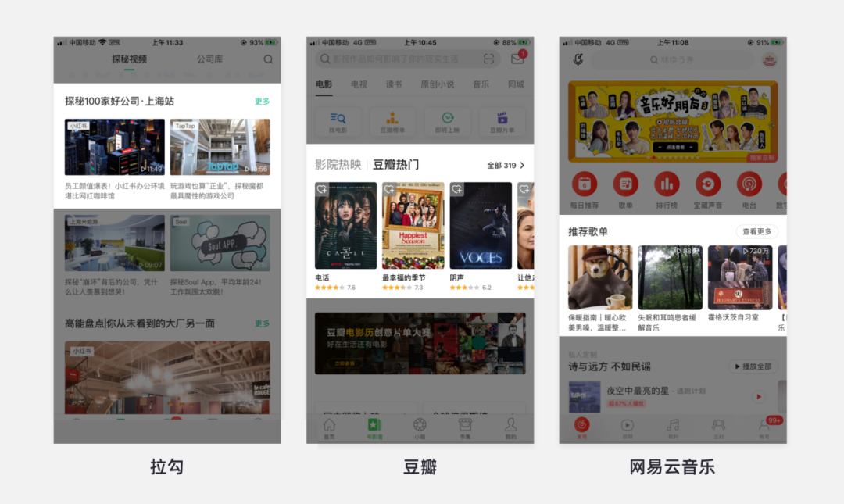Open the large 小红书 video under 高能盘点
Viewport: 844px width, 504px height.
coord(167,377)
